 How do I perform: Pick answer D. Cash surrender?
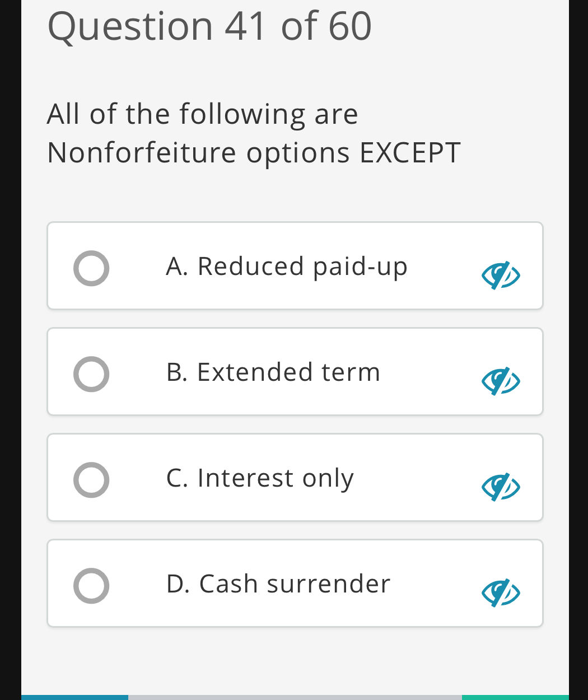(278, 583)
